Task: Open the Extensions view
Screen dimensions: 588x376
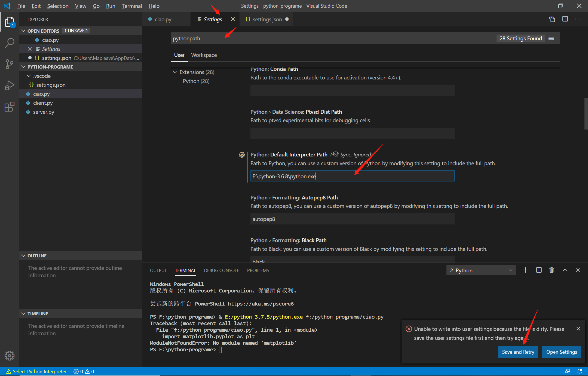Action: 10,107
